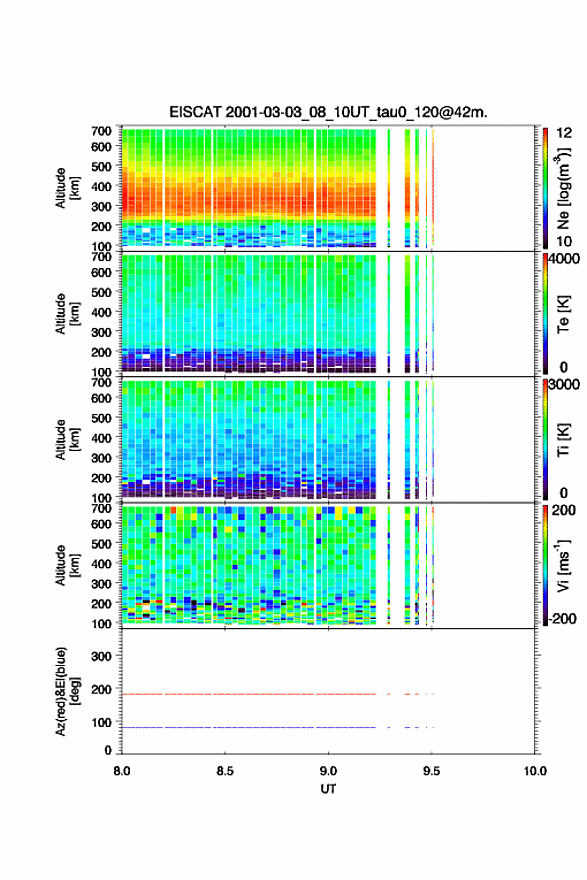This screenshot has width=587, height=880.
Task: Click the 8.0 UT tick label
Action: coord(122,771)
